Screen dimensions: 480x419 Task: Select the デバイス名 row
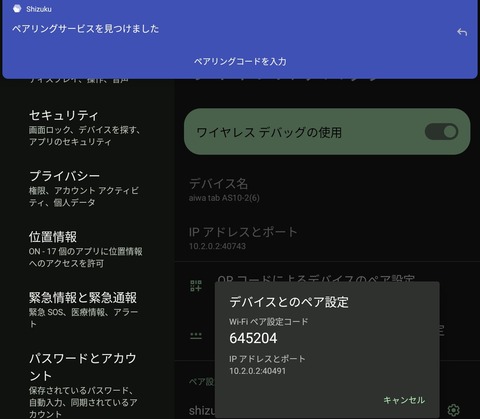pyautogui.click(x=327, y=190)
